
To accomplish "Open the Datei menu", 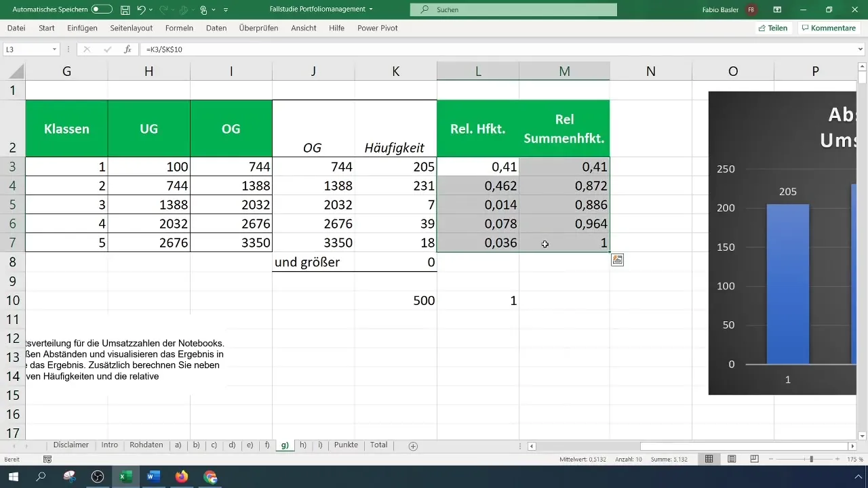I will 16,28.
